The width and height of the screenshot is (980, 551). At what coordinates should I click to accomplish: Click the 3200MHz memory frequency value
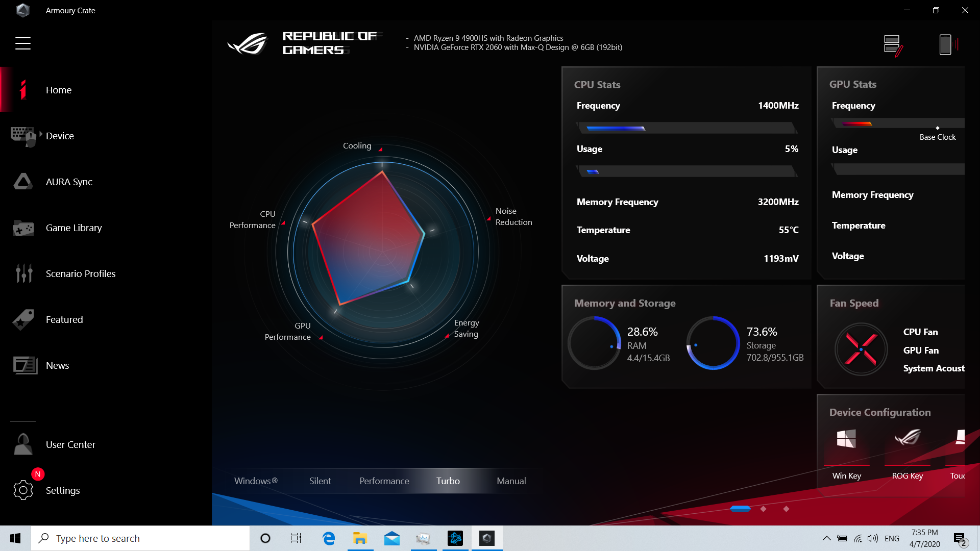(778, 202)
